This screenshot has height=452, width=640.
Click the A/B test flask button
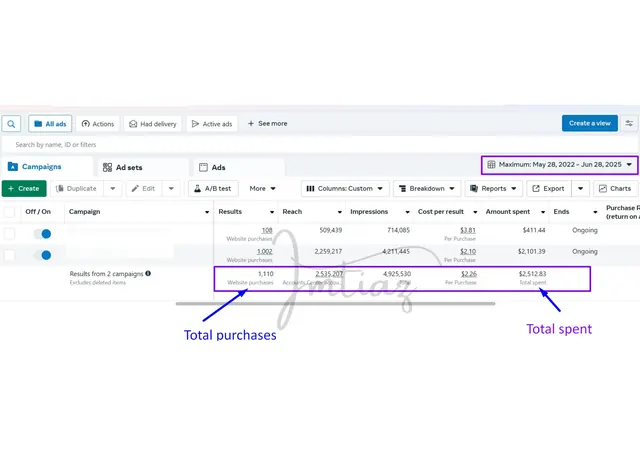click(213, 189)
